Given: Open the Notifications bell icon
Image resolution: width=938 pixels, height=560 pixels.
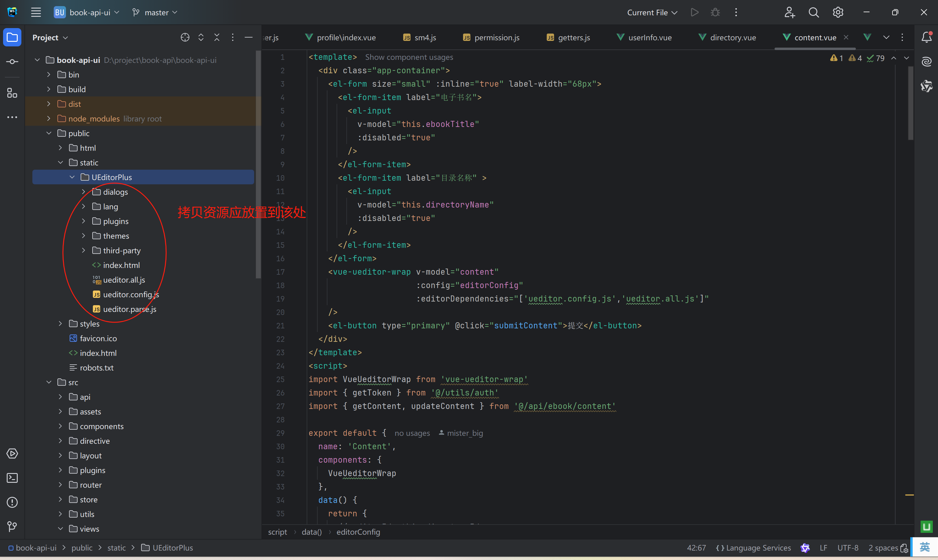Looking at the screenshot, I should coord(926,37).
